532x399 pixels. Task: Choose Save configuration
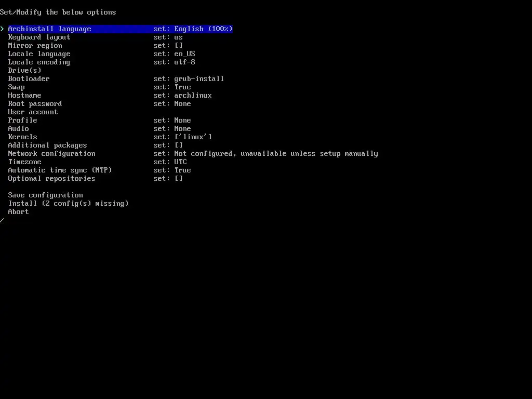(x=46, y=195)
